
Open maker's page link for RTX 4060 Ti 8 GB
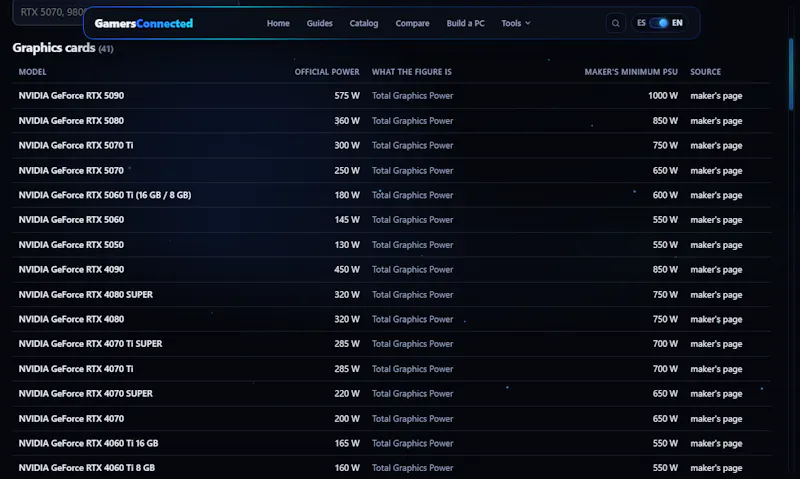pyautogui.click(x=716, y=468)
